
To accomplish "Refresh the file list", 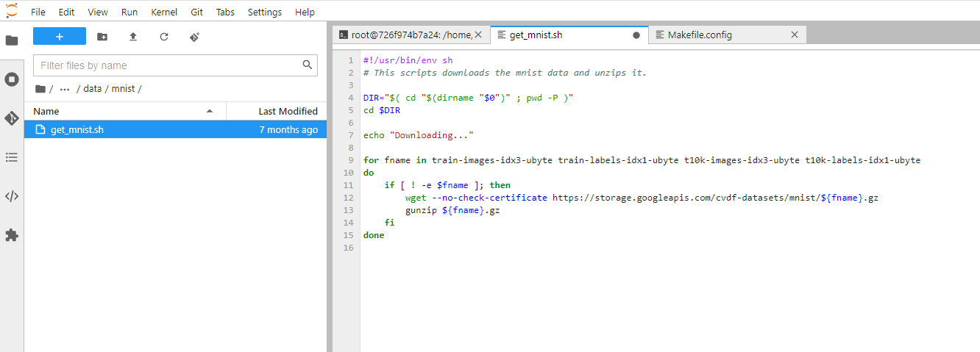I will [164, 36].
